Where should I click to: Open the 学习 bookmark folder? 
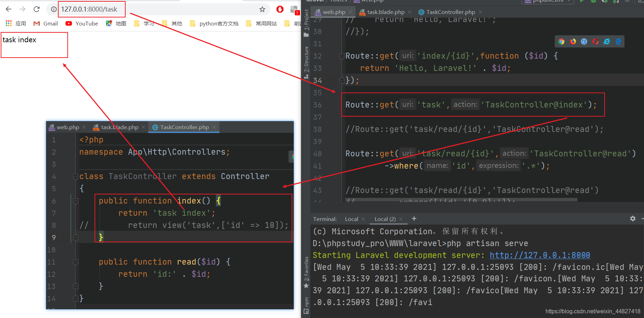click(x=144, y=23)
